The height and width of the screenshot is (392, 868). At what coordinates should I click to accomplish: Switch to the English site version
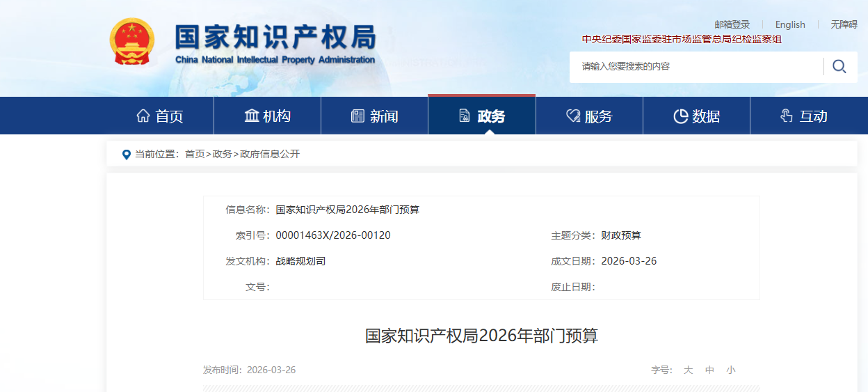(790, 24)
